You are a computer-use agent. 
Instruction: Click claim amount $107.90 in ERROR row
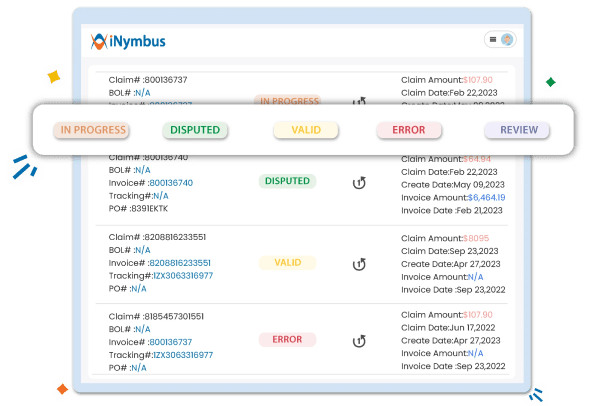tap(478, 315)
